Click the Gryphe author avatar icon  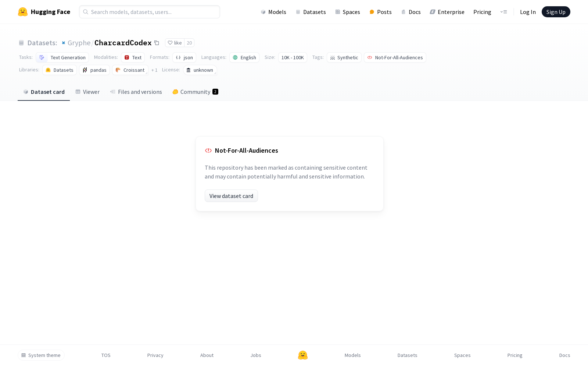pyautogui.click(x=64, y=43)
